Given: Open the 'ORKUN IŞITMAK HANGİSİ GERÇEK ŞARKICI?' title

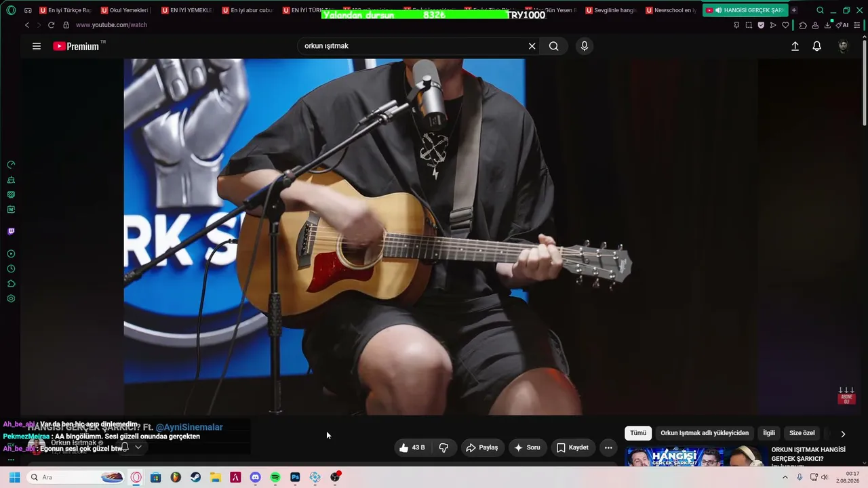Looking at the screenshot, I should click(x=808, y=454).
